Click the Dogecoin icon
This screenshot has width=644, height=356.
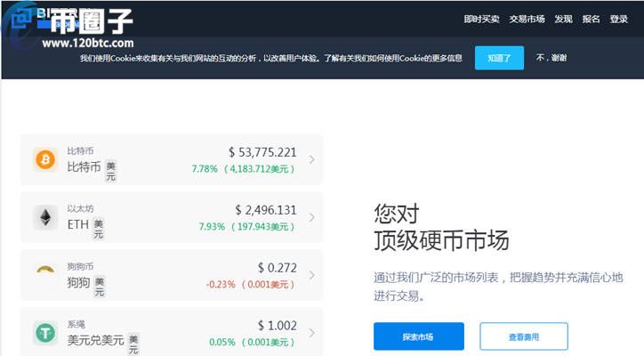point(44,274)
